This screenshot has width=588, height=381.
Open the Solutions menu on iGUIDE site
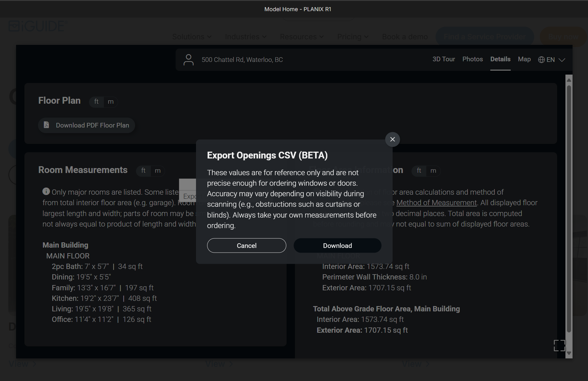(x=192, y=37)
